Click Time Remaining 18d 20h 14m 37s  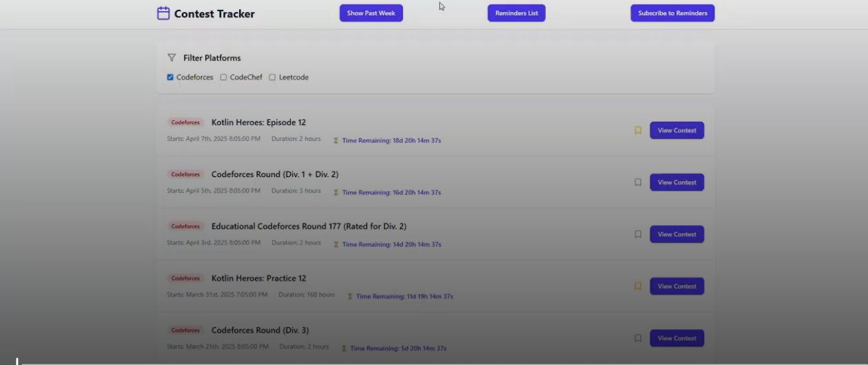click(391, 141)
